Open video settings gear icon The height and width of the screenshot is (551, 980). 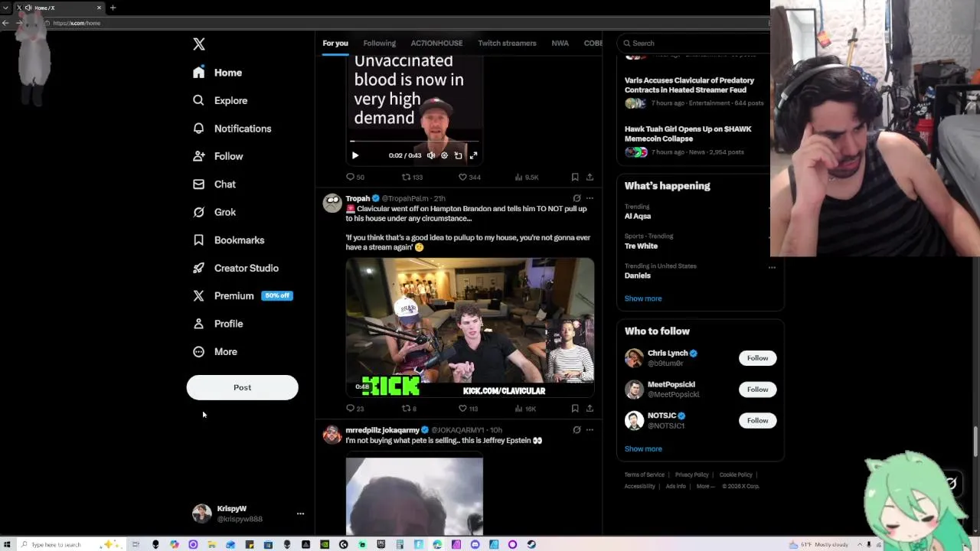pyautogui.click(x=444, y=155)
